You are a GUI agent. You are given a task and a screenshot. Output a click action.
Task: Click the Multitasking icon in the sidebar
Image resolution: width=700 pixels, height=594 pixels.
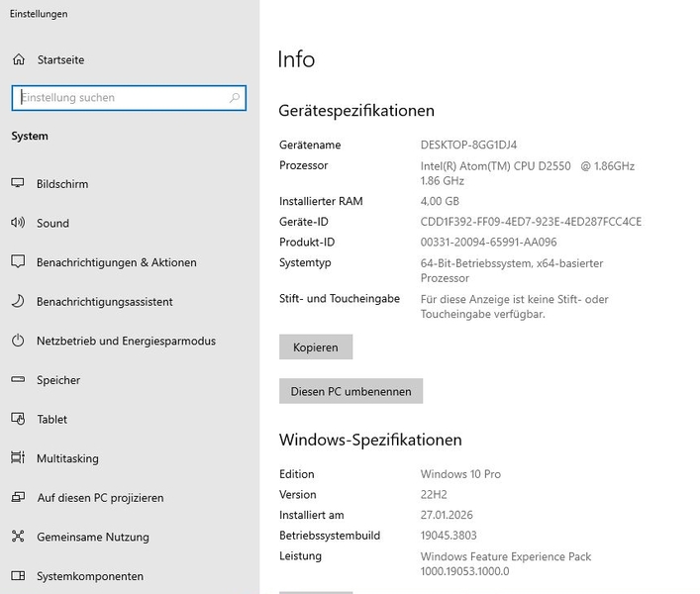[18, 458]
